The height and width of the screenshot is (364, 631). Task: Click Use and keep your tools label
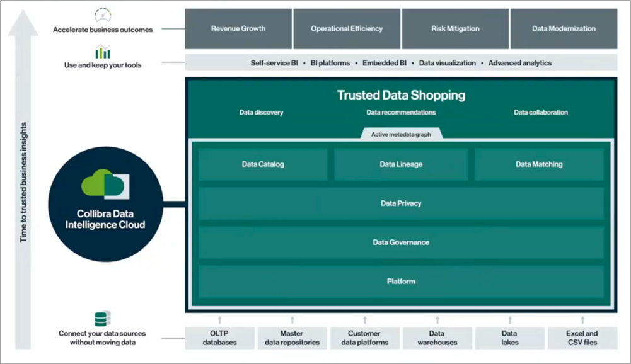(103, 65)
